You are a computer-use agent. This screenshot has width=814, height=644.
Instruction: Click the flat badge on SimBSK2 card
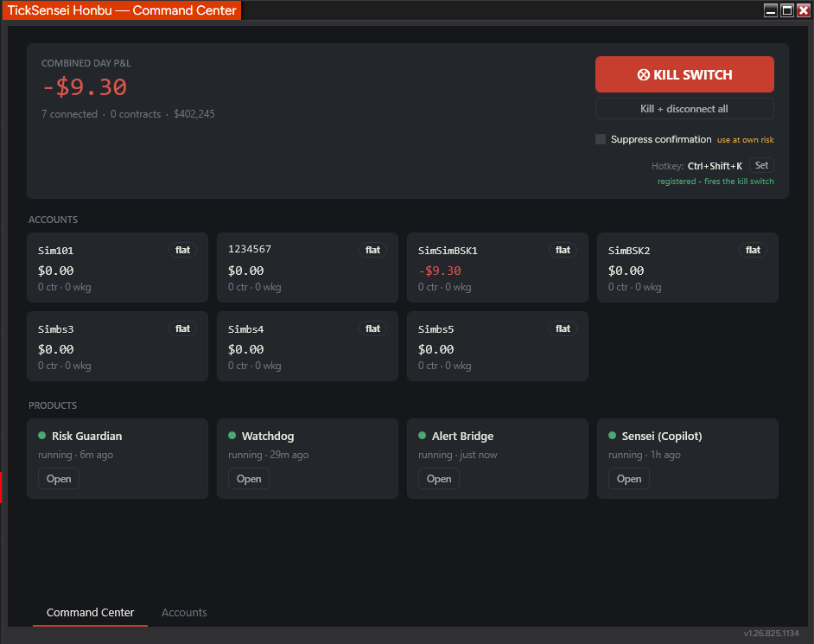click(753, 250)
